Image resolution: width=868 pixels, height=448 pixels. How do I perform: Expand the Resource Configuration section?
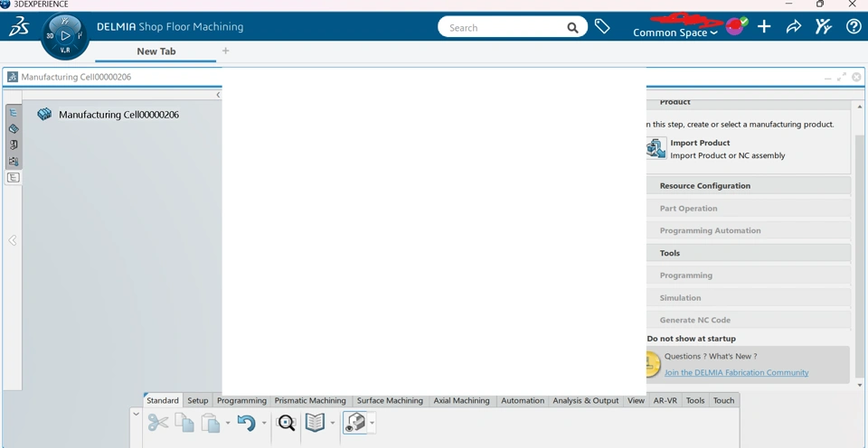point(705,186)
